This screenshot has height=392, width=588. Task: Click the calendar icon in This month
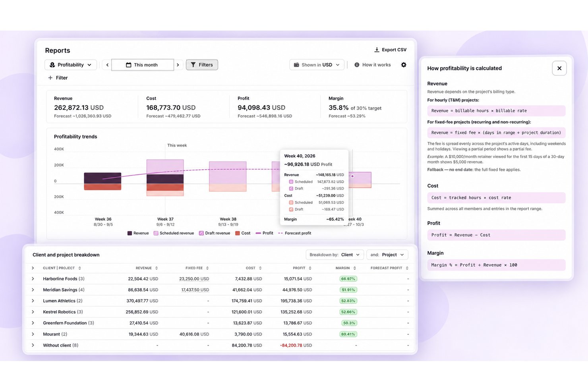coord(128,65)
